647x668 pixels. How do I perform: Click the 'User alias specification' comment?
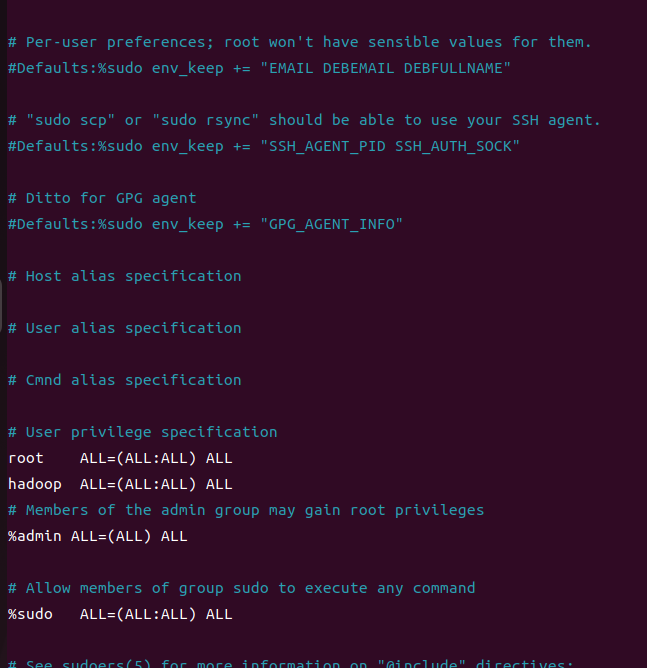pos(125,328)
